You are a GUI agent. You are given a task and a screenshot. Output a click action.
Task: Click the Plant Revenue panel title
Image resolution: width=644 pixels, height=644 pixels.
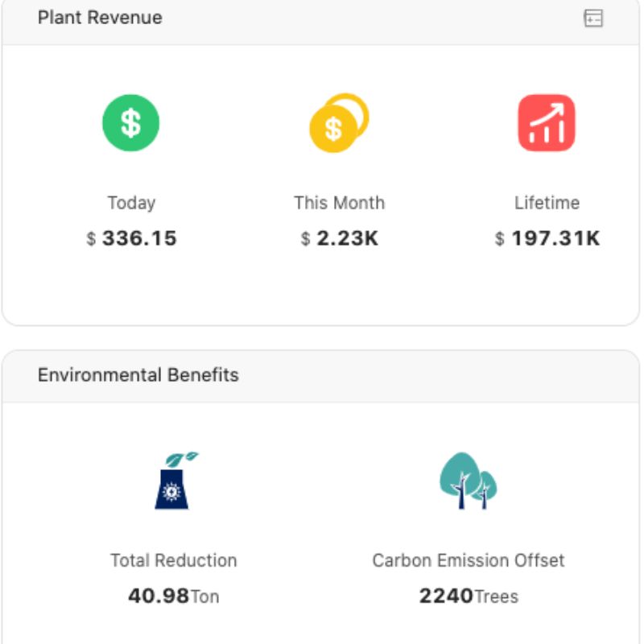coord(100,18)
